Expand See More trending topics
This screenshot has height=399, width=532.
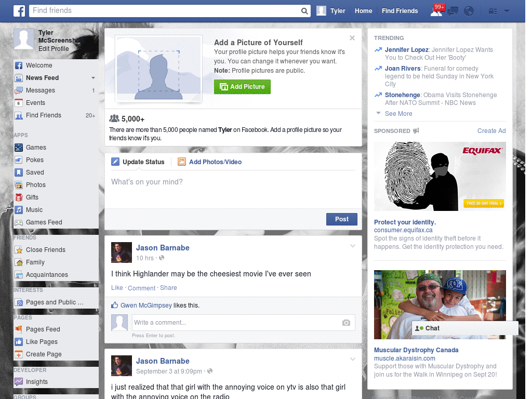point(398,114)
